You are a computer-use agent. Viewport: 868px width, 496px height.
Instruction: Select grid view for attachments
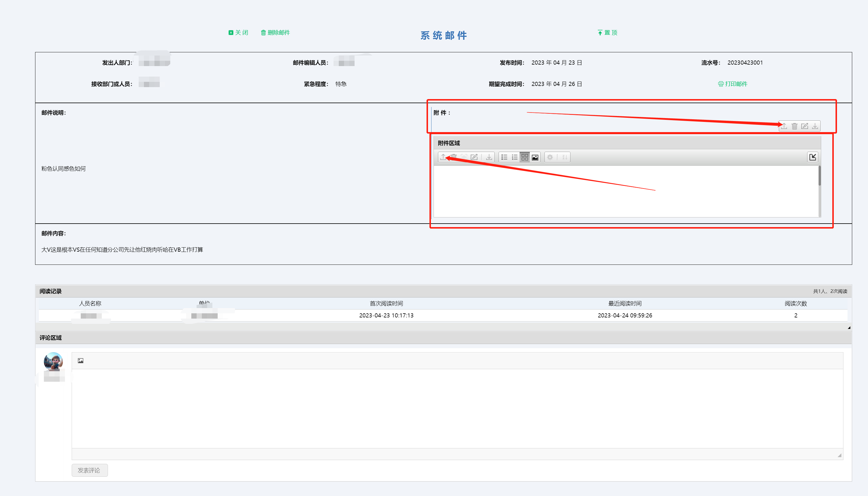[525, 157]
